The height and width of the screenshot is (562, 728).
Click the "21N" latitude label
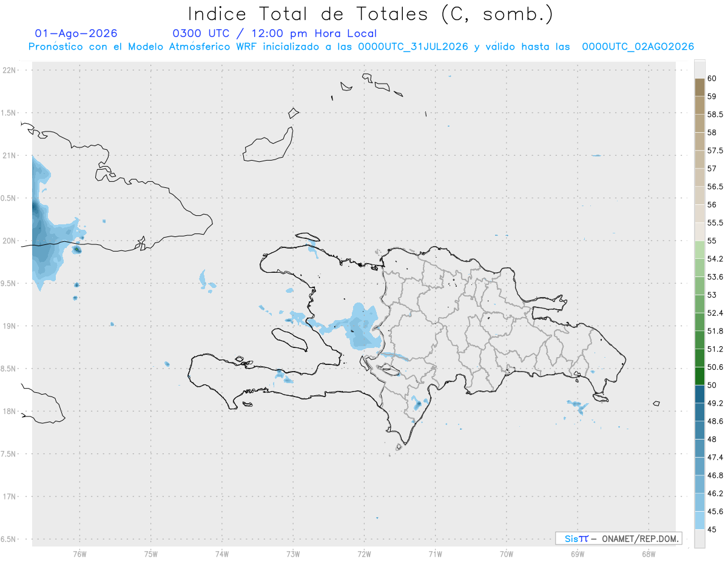tap(9, 156)
